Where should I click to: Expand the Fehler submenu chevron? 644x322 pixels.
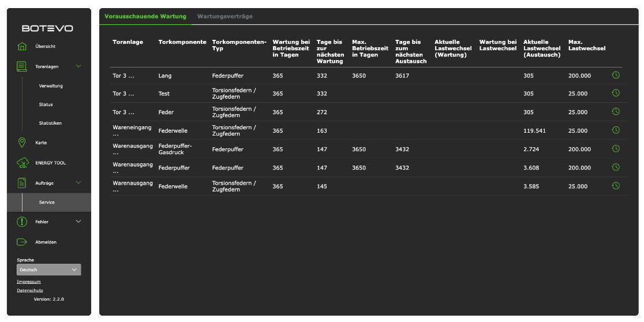pos(78,222)
